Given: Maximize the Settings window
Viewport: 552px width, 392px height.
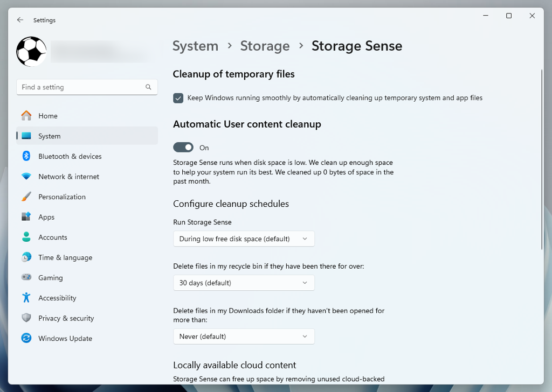Looking at the screenshot, I should [x=509, y=16].
